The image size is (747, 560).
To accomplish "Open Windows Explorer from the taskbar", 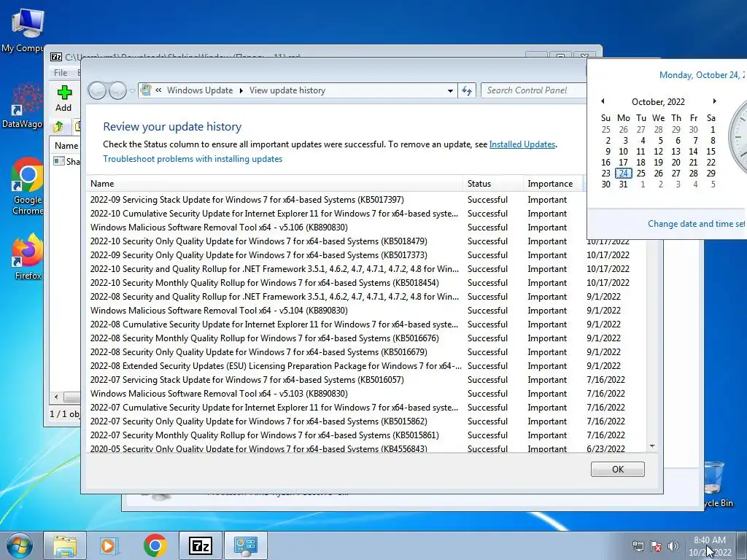I will coord(65,545).
